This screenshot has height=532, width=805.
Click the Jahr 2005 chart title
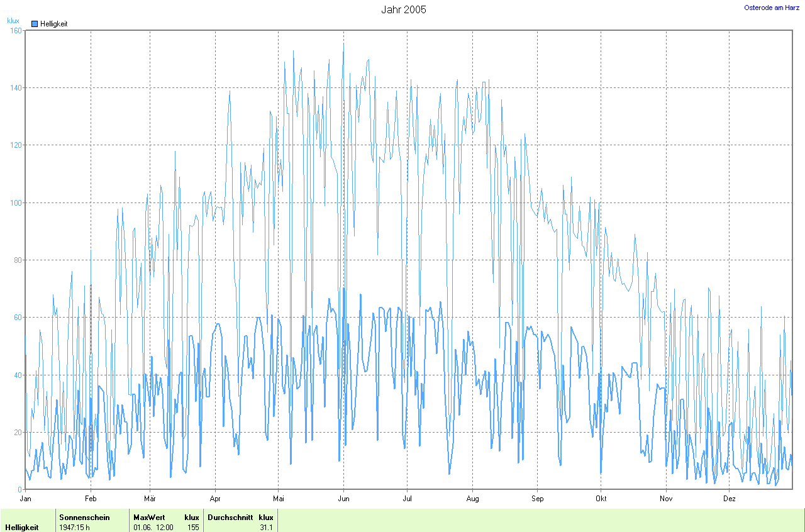pyautogui.click(x=403, y=9)
